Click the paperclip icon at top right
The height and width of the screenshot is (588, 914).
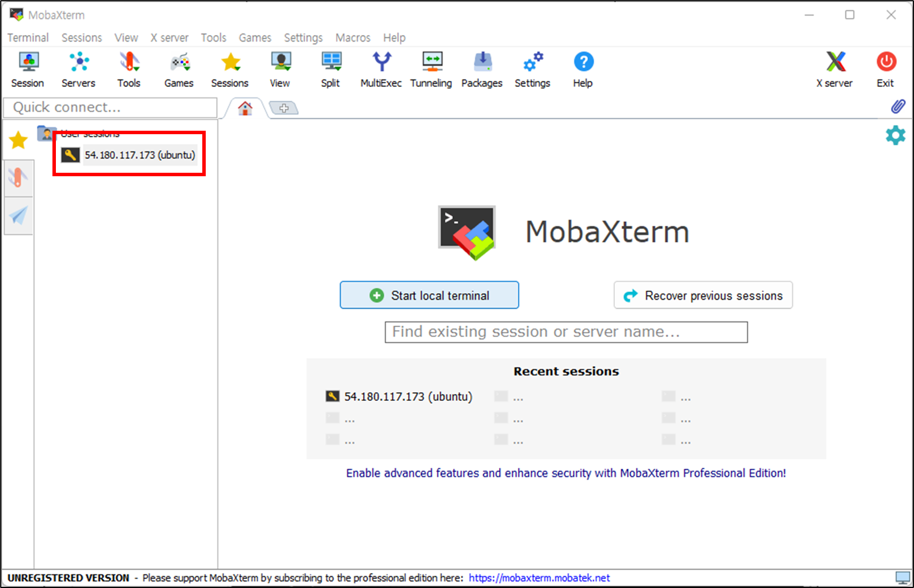click(x=898, y=107)
